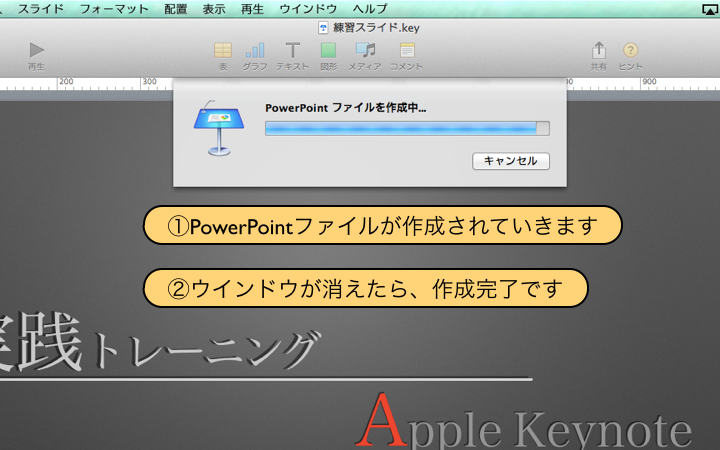Screen dimensions: 720x450
Task: Click the PowerPoint export progress bar
Action: tap(407, 129)
